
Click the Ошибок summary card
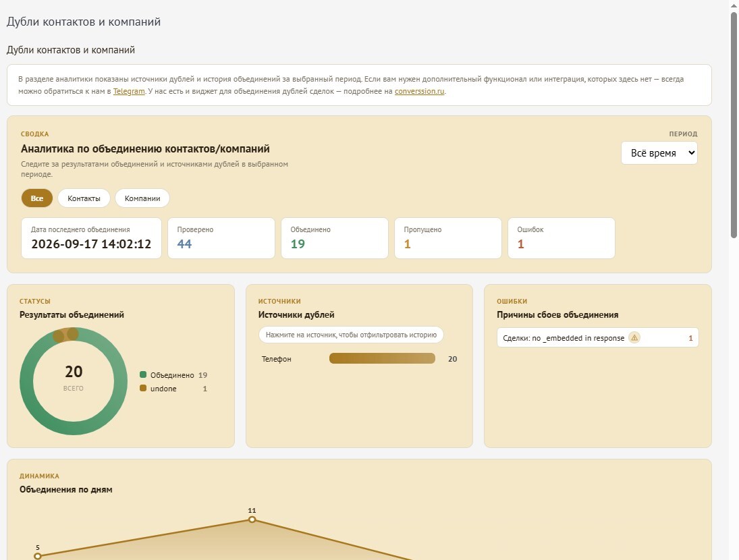(x=562, y=238)
